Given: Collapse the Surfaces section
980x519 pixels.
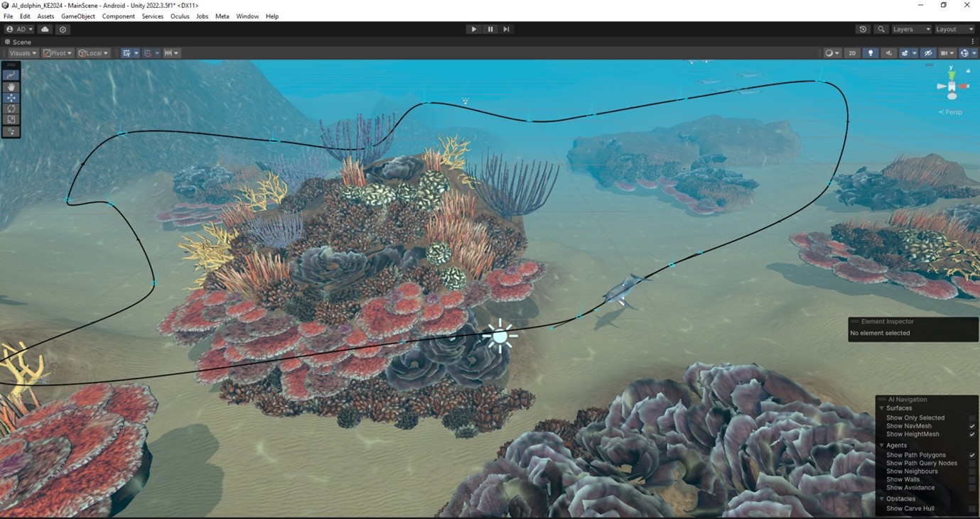Looking at the screenshot, I should point(882,408).
